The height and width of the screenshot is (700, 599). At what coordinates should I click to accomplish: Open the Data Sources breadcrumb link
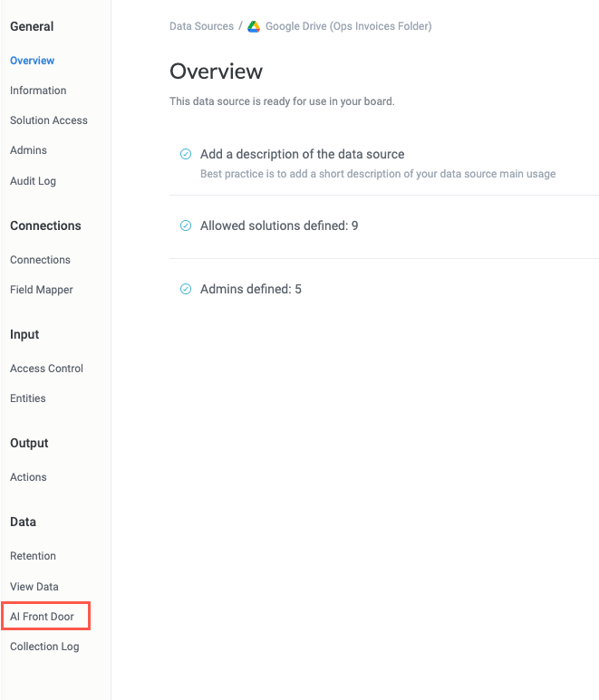click(201, 26)
